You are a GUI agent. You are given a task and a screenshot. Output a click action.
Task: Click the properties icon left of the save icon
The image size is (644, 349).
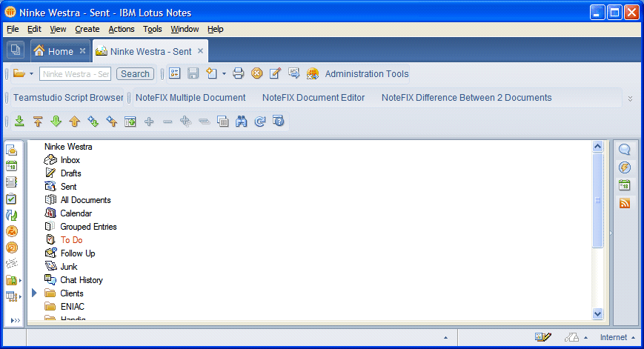175,73
